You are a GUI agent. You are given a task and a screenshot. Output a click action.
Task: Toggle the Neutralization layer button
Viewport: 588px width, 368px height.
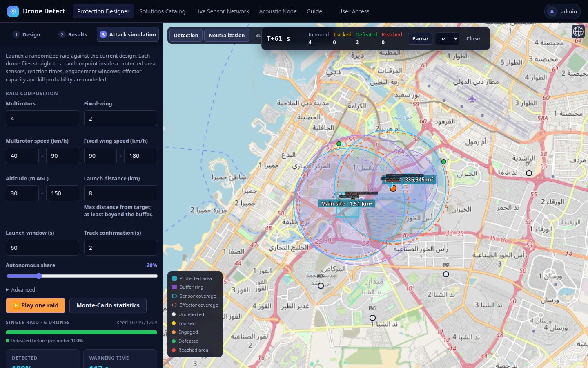point(227,35)
